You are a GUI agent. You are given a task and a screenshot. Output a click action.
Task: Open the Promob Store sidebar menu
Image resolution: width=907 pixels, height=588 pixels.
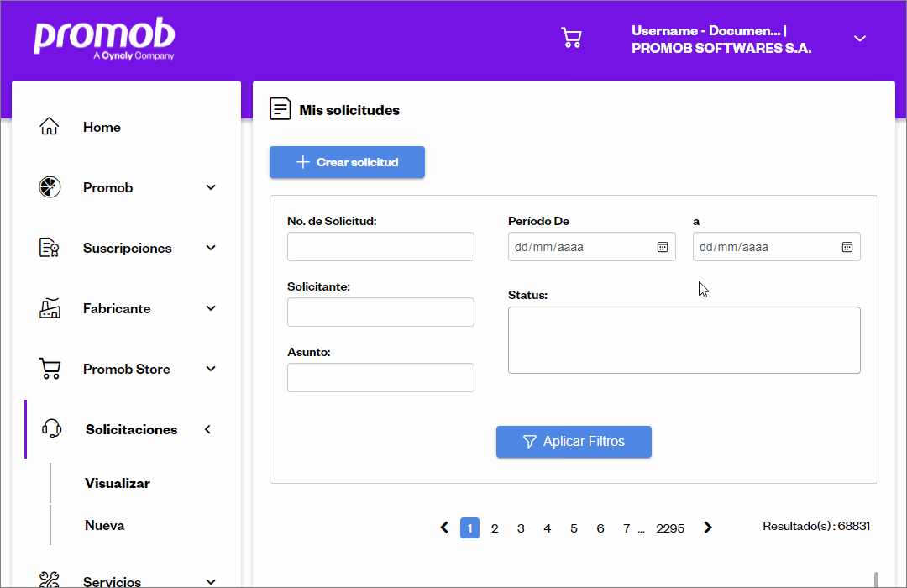tap(127, 370)
